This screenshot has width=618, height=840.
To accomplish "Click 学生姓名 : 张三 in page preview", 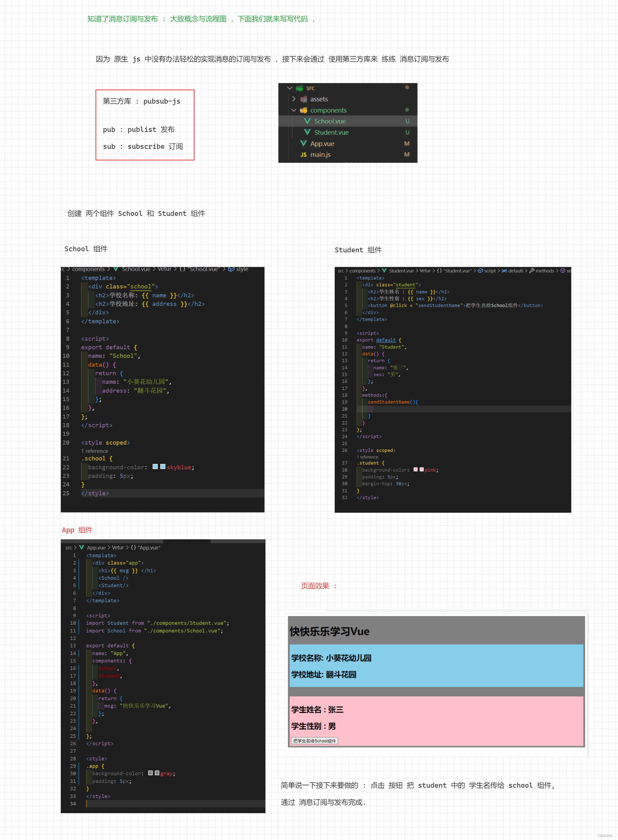I will [x=317, y=710].
